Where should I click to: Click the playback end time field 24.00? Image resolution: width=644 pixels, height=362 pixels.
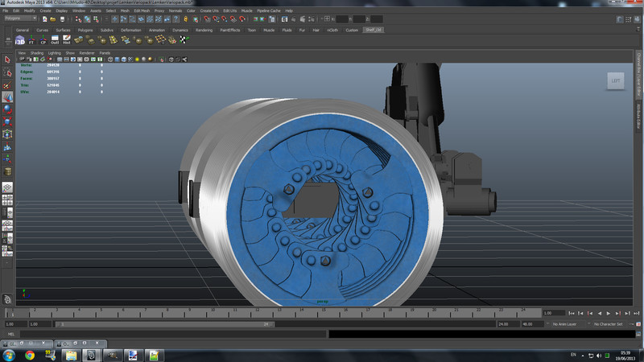tap(508, 324)
